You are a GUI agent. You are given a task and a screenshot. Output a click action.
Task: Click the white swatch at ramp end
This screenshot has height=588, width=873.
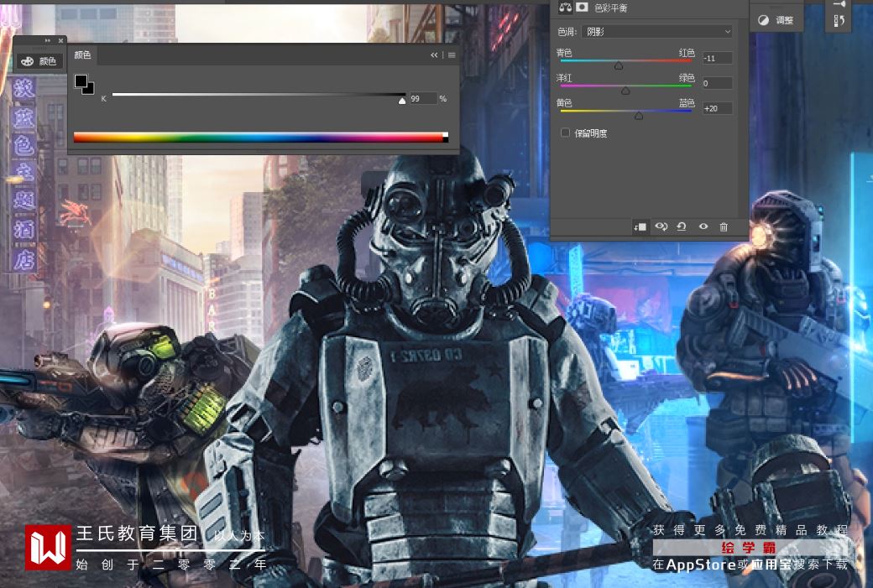[446, 134]
